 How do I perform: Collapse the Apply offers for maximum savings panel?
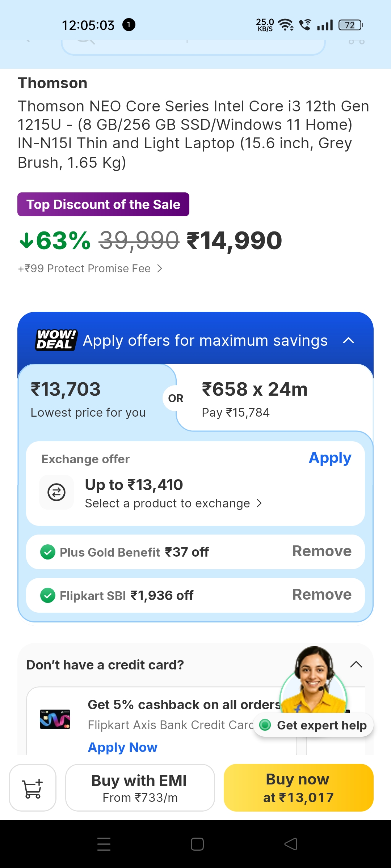point(348,340)
